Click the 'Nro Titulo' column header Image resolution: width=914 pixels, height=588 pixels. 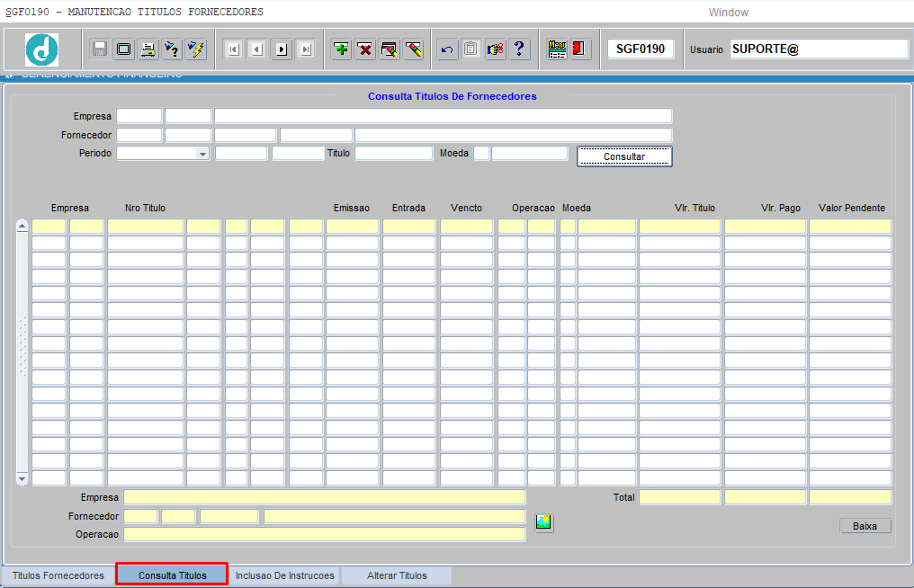point(145,208)
